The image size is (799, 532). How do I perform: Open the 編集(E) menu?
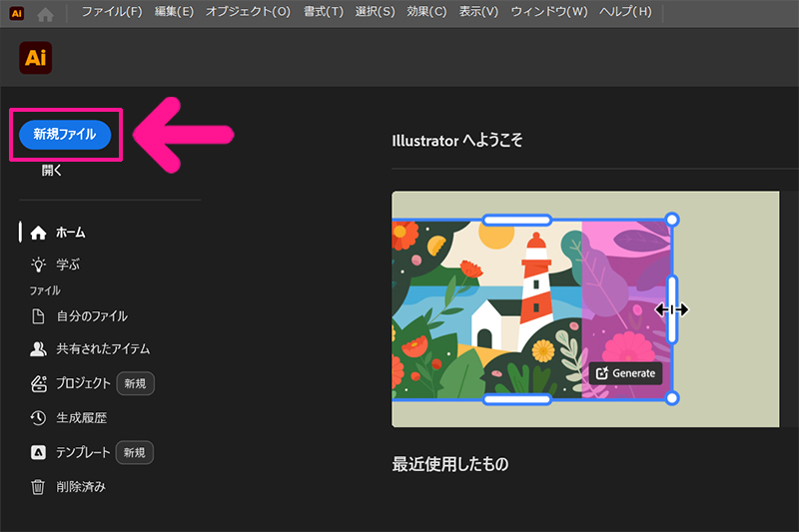pos(174,12)
